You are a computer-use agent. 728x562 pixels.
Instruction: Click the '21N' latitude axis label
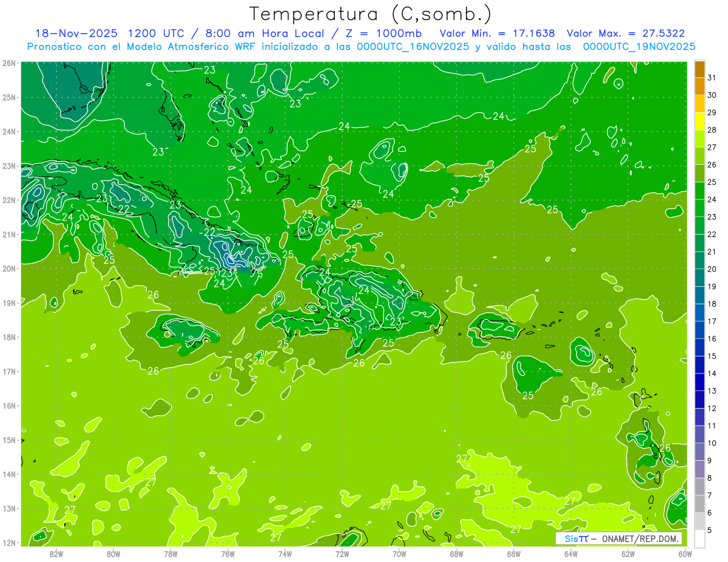(8, 235)
